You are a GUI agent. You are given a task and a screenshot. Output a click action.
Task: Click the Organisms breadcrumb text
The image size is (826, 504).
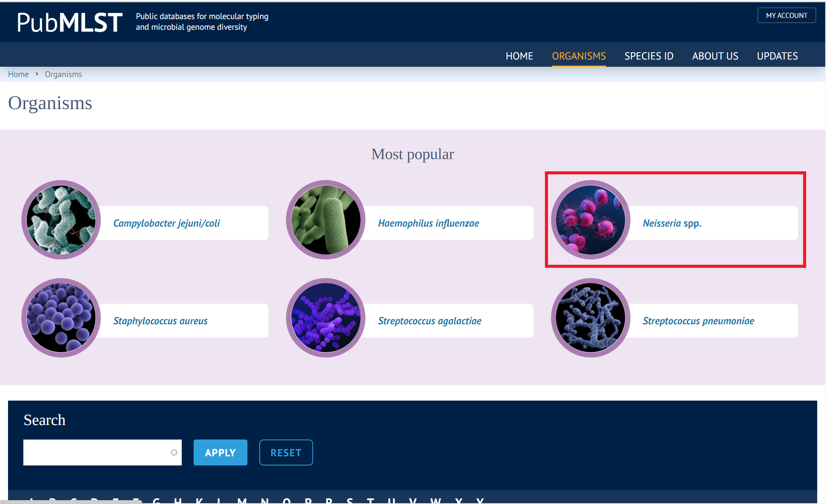tap(63, 74)
